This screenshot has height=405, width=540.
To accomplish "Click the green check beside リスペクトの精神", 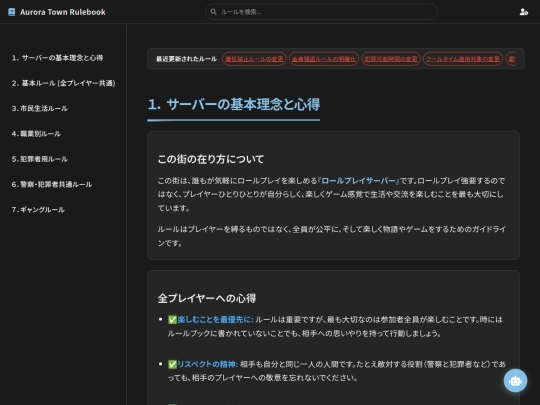I will [x=172, y=364].
